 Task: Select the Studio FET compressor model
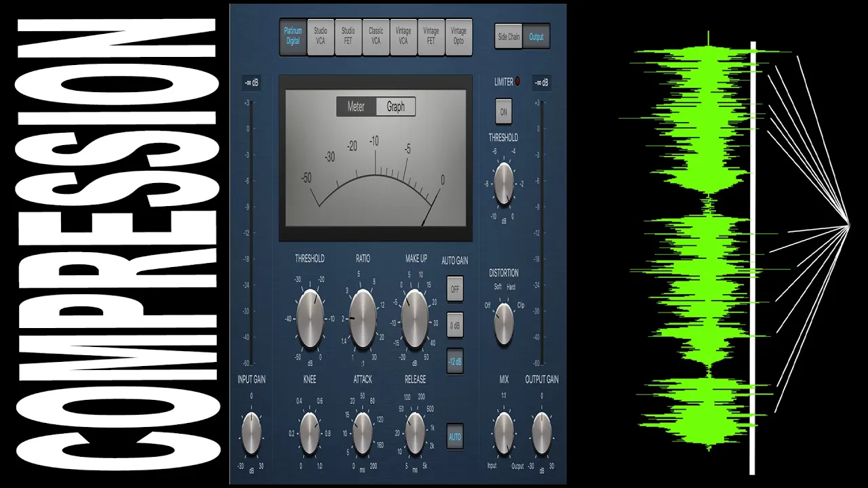coord(349,37)
